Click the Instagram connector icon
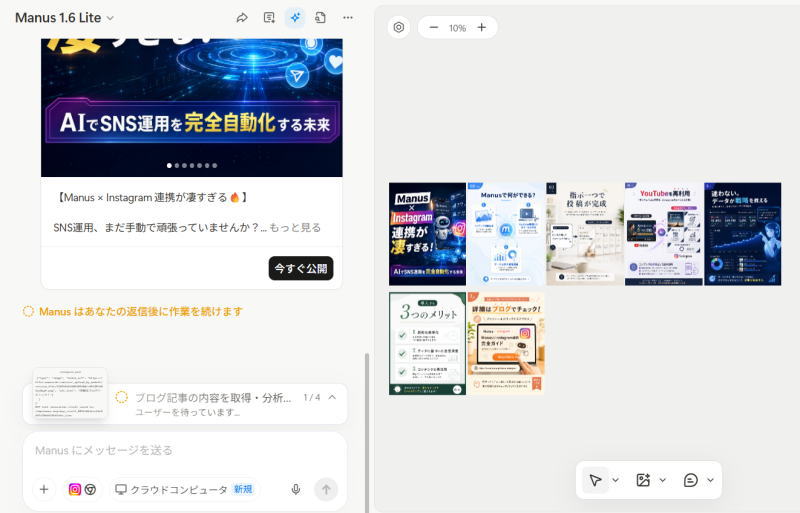Image resolution: width=800 pixels, height=513 pixels. pos(74,490)
